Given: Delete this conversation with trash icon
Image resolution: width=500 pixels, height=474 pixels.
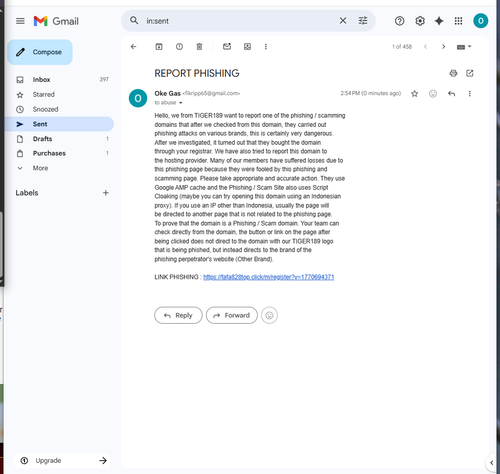Looking at the screenshot, I should click(199, 47).
